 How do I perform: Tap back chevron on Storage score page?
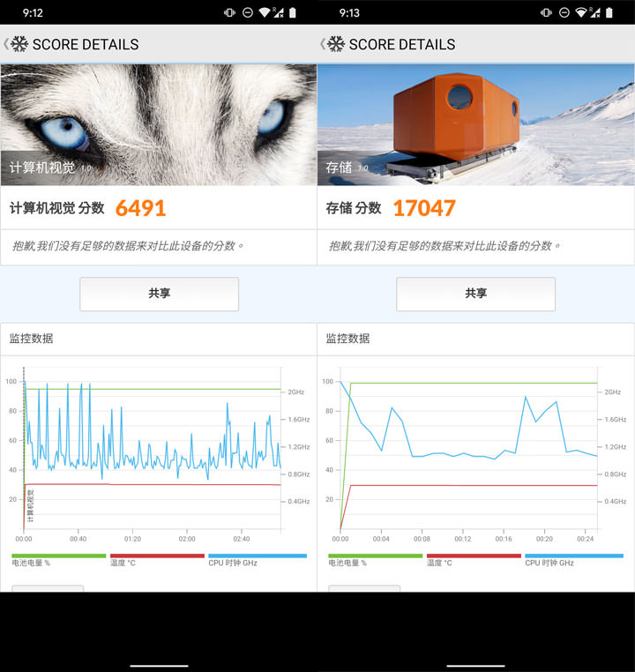(323, 44)
